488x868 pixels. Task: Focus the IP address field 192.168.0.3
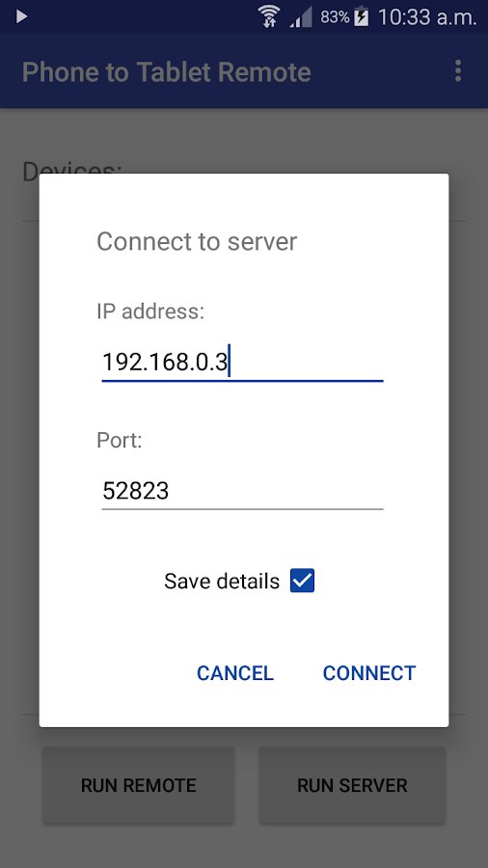[242, 362]
